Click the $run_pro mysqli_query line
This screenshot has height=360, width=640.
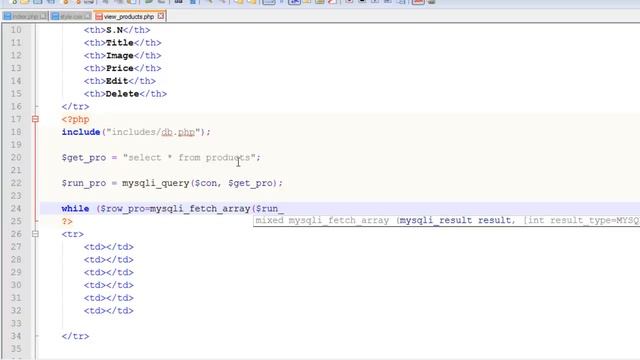coord(172,183)
